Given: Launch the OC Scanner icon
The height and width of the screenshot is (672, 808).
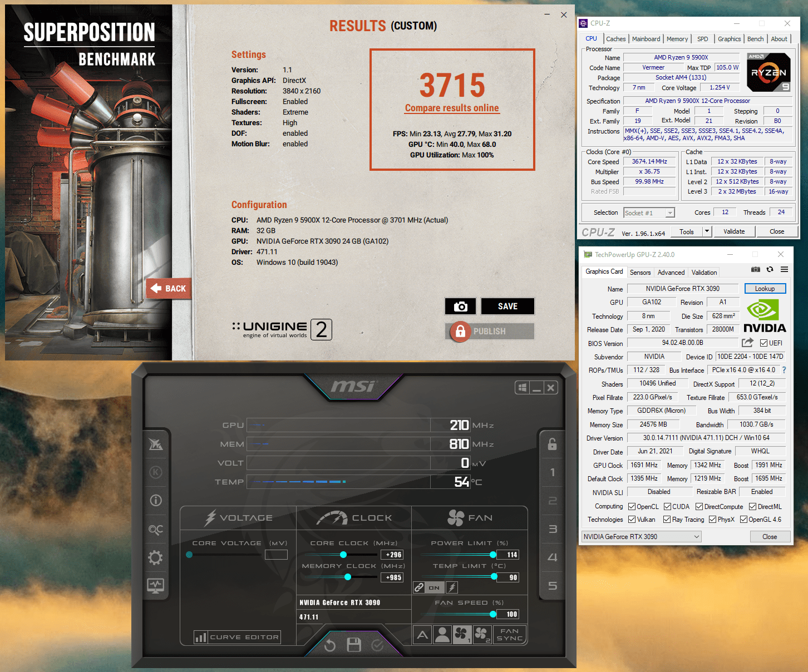Looking at the screenshot, I should (x=156, y=529).
